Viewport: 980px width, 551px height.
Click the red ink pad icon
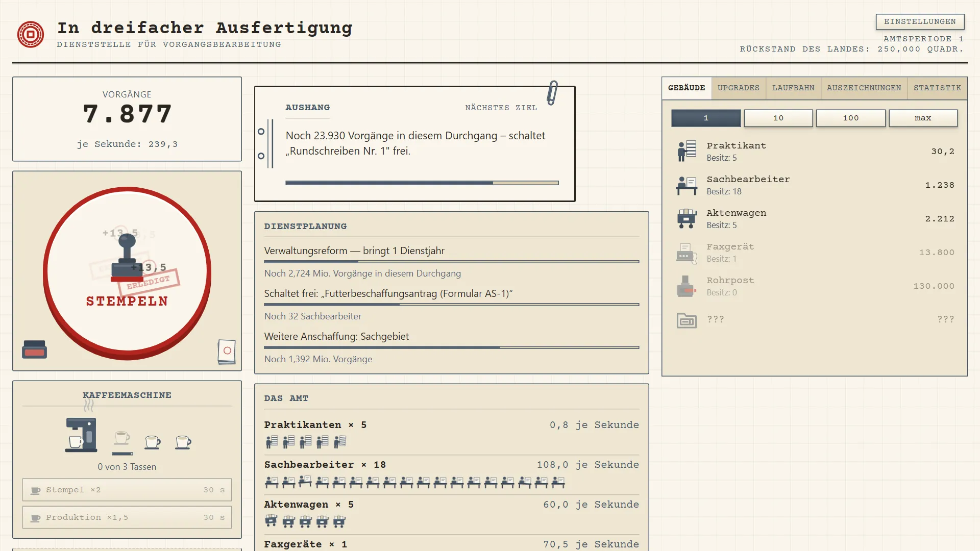34,349
